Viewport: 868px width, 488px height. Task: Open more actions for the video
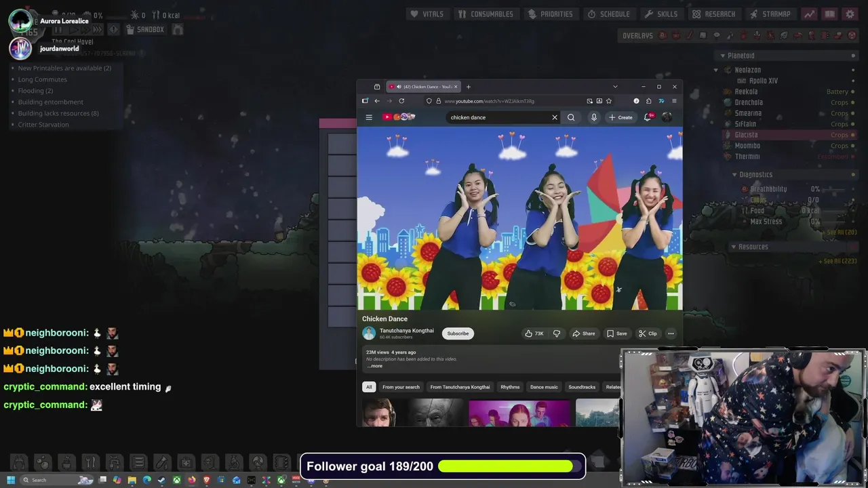coord(671,333)
